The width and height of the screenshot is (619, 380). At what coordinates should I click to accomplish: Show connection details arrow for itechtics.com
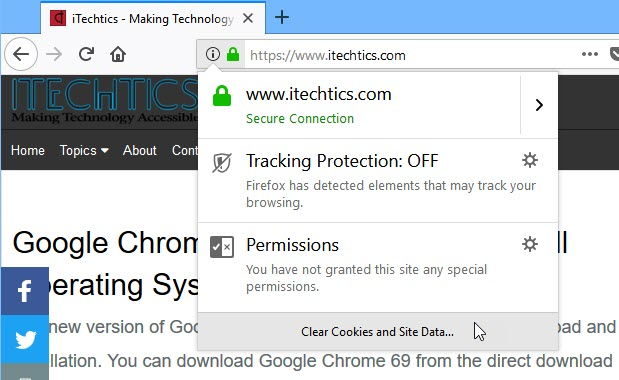[x=539, y=105]
